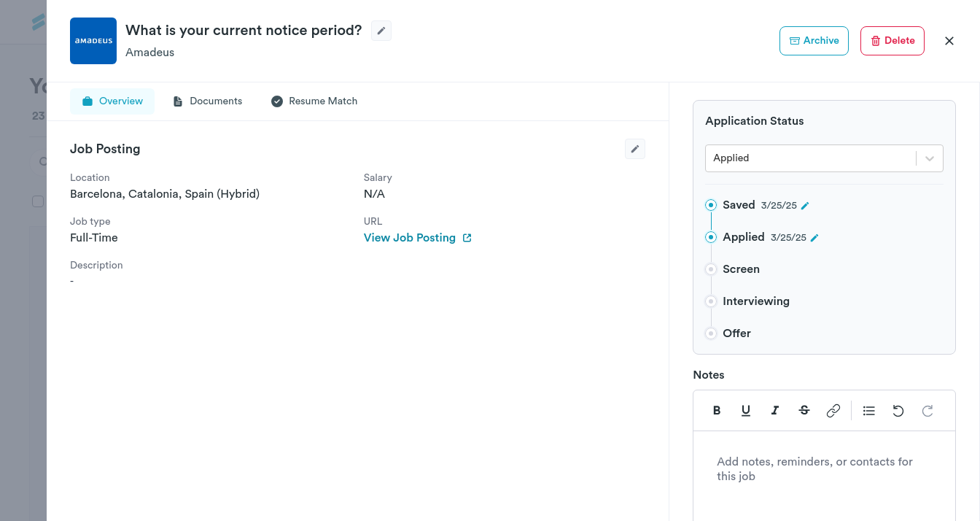Open the Resume Match tab

pyautogui.click(x=314, y=101)
